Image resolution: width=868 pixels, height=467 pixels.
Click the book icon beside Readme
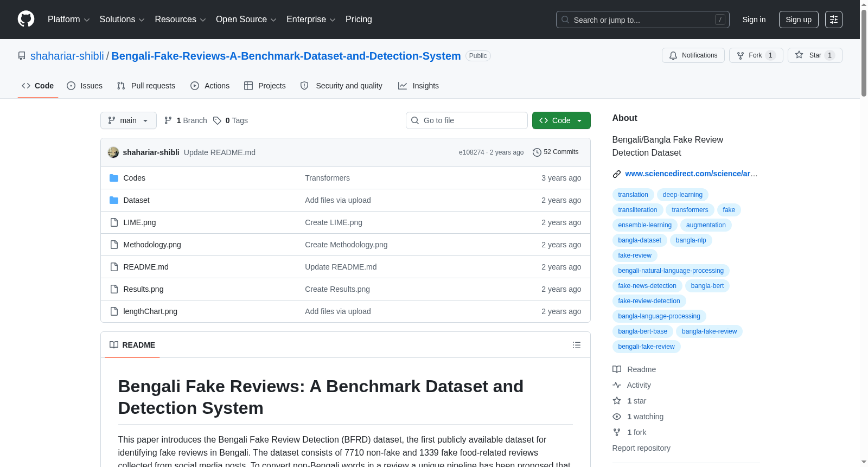click(617, 369)
